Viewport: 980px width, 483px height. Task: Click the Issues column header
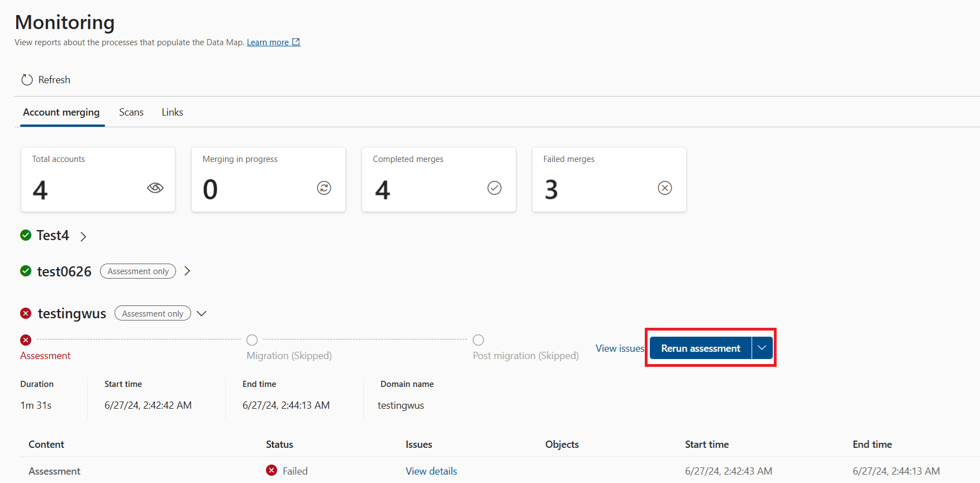419,444
